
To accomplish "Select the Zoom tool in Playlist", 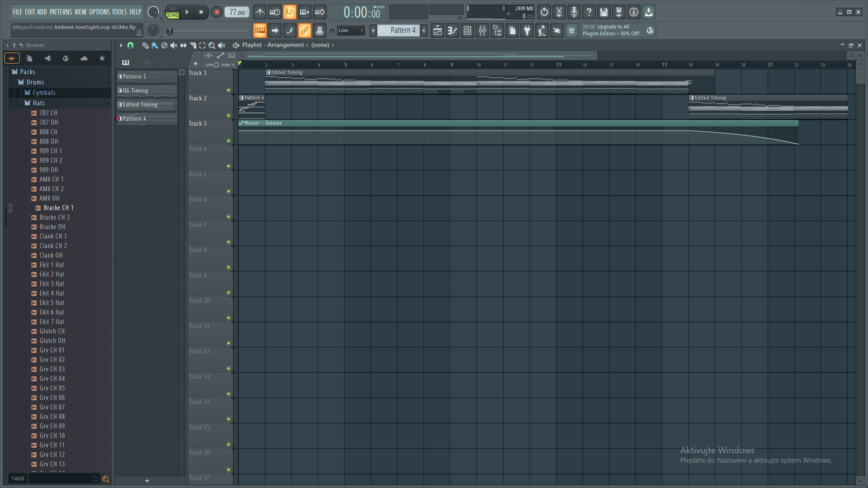I will (x=212, y=45).
